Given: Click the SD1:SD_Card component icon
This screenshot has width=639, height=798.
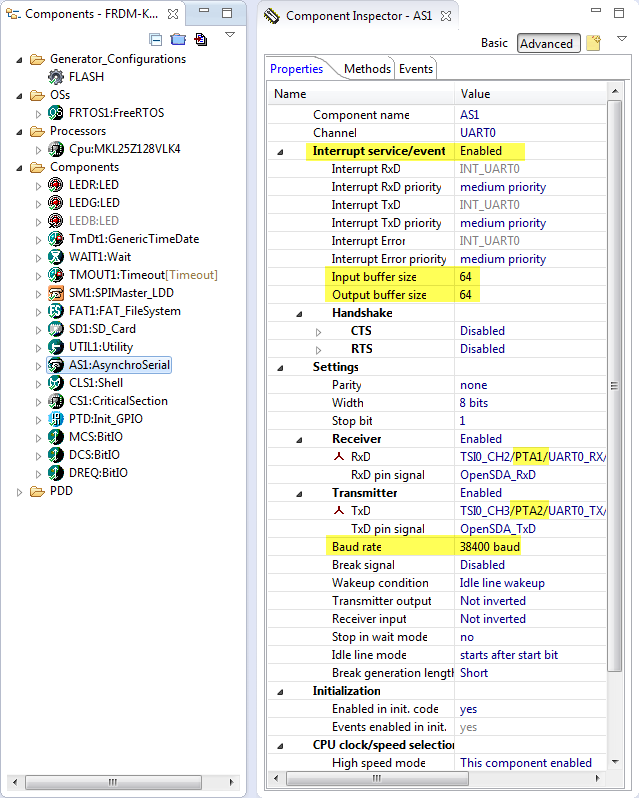Looking at the screenshot, I should coord(56,329).
